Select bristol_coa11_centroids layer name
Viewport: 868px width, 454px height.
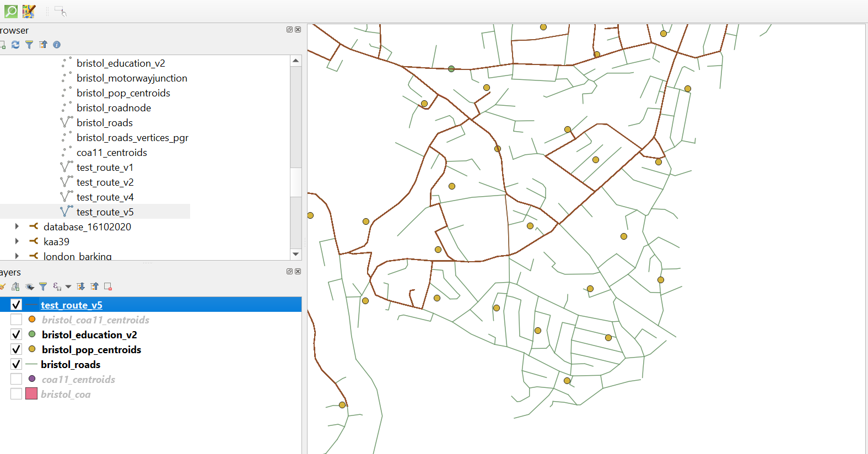click(95, 320)
